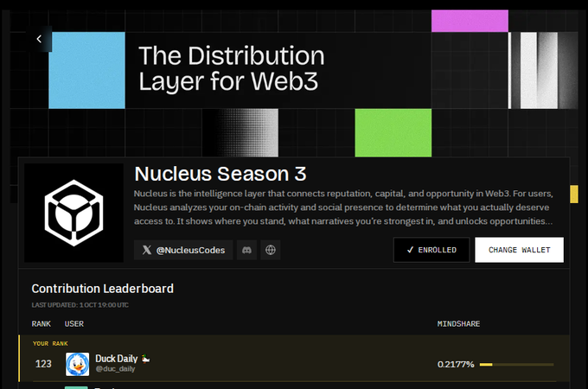Click the Nucleus cube logo thumbnail

point(73,213)
